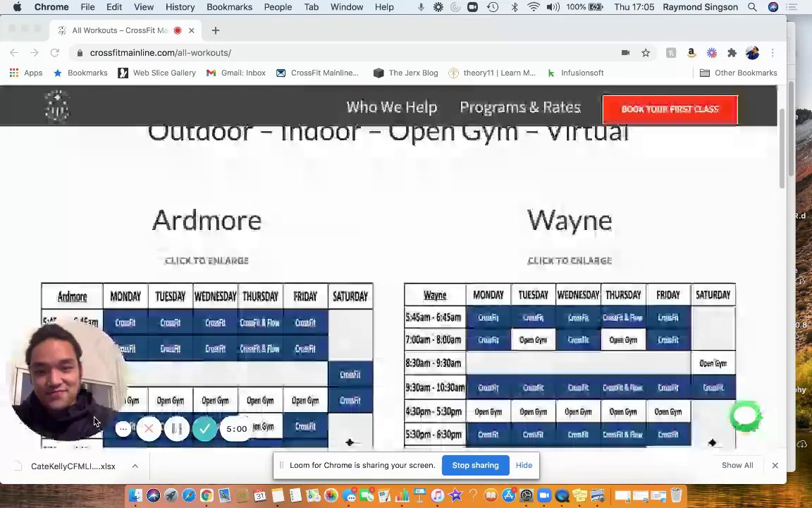Click the Book Your First Class button
The width and height of the screenshot is (812, 508).
point(670,109)
